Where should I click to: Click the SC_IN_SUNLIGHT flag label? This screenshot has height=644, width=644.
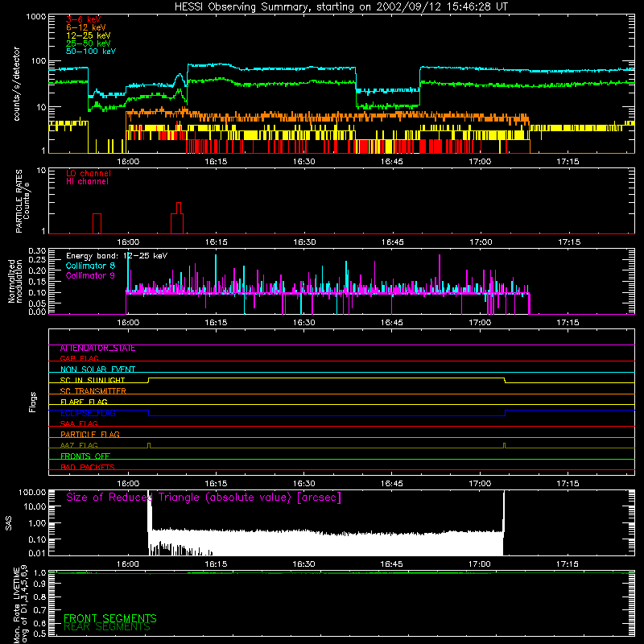coord(93,380)
